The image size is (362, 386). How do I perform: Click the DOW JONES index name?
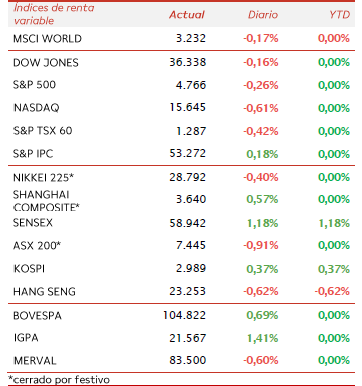46,63
